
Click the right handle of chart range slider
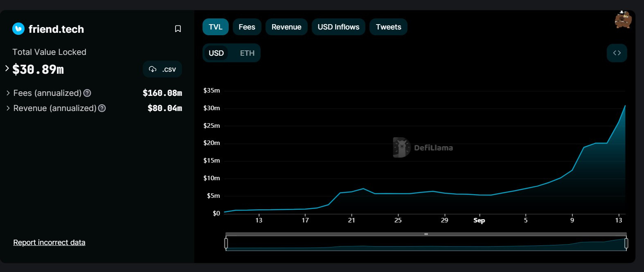pyautogui.click(x=626, y=243)
